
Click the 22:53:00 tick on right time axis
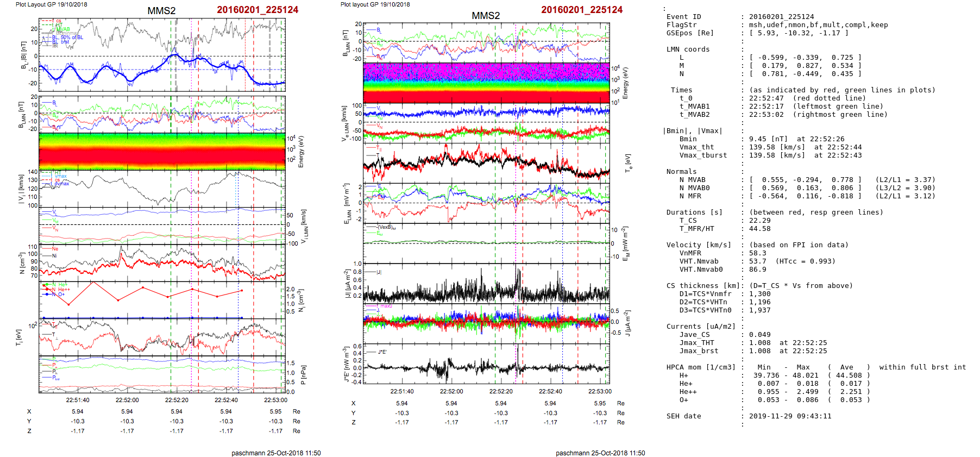600,391
